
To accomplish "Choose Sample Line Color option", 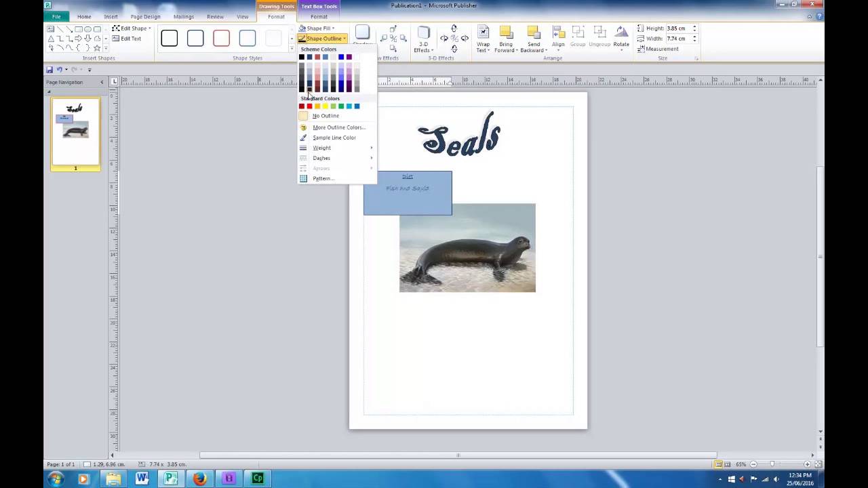I will click(334, 138).
